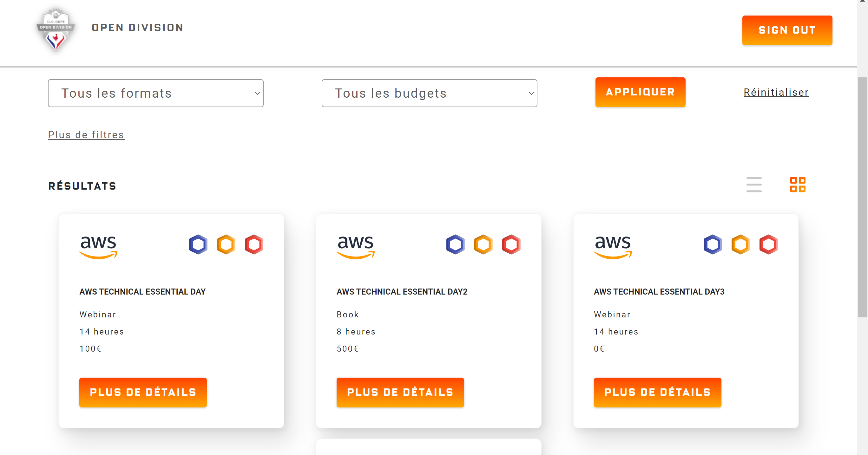Open details for AWS Technical Essential Day

(143, 392)
